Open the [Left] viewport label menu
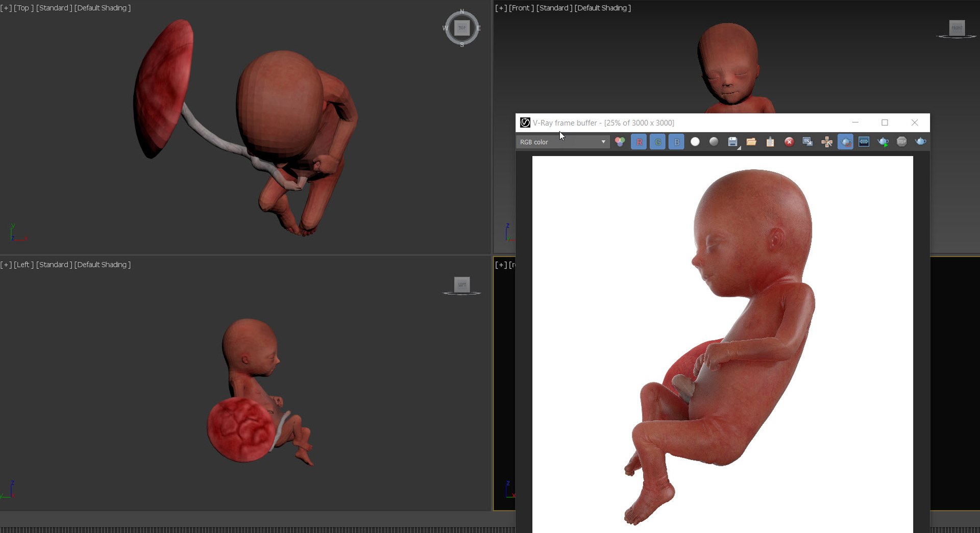The image size is (980, 533). point(24,265)
